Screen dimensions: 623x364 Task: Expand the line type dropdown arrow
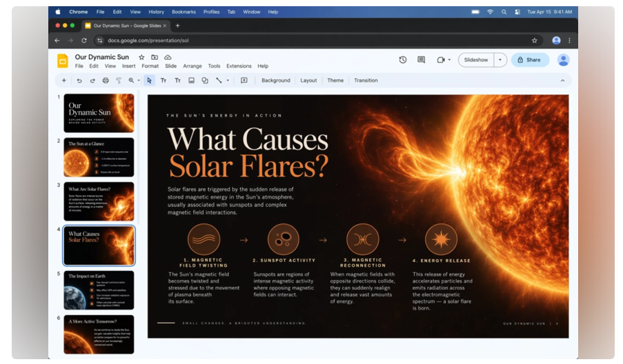coord(228,81)
